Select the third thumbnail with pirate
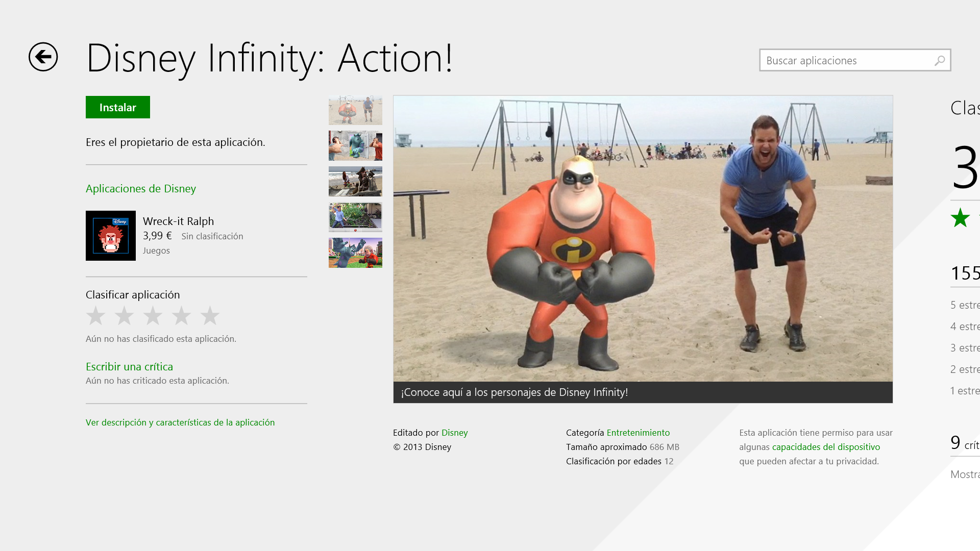The image size is (980, 551). [355, 182]
